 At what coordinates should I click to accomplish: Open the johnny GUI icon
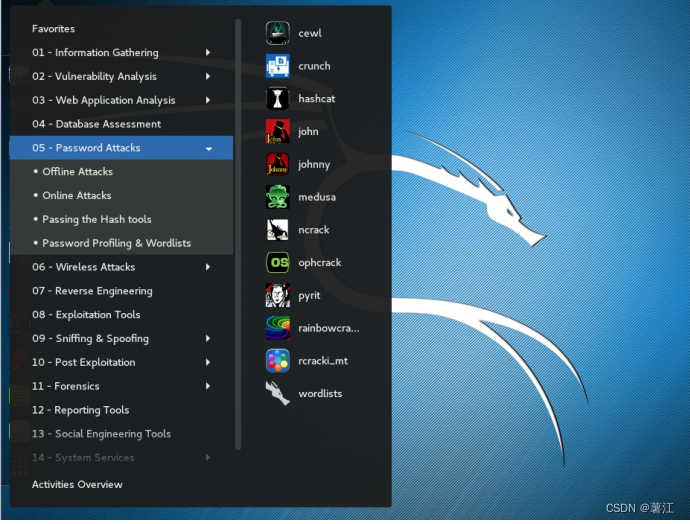278,164
